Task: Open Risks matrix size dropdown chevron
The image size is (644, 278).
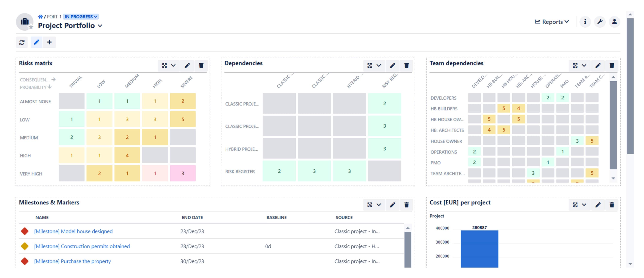Action: point(173,65)
